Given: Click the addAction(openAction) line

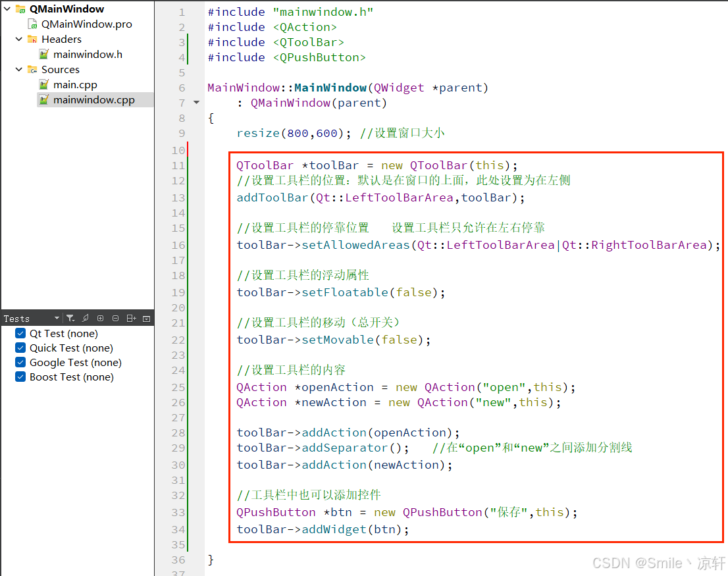Looking at the screenshot, I should [348, 432].
